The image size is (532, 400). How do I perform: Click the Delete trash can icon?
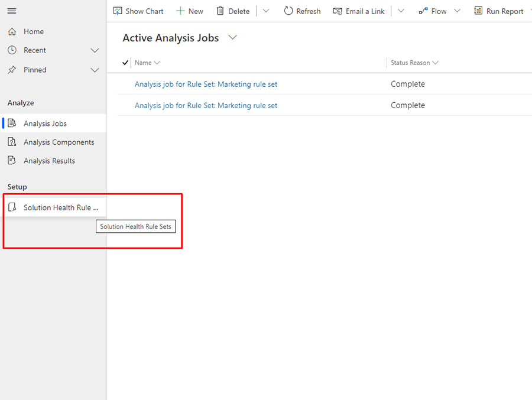220,11
